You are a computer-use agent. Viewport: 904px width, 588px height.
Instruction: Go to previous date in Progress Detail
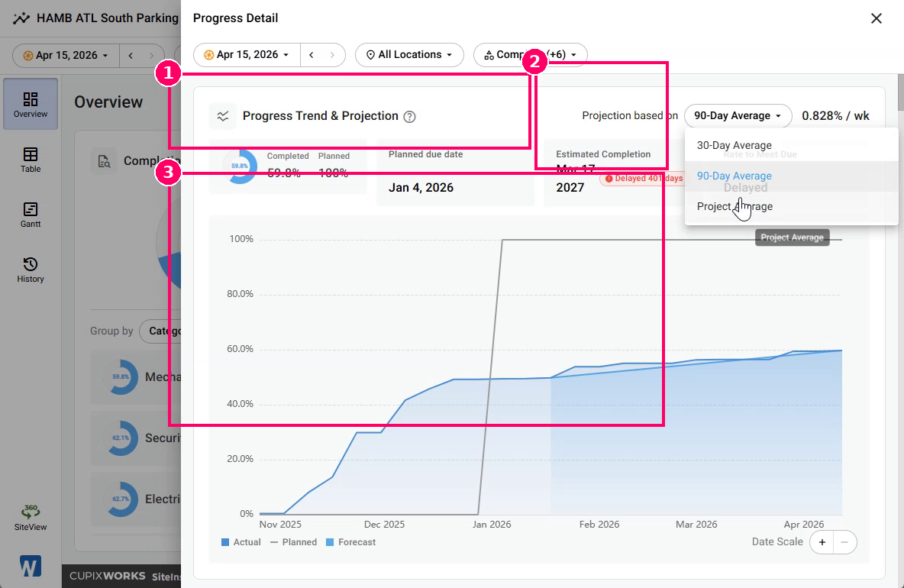tap(312, 55)
